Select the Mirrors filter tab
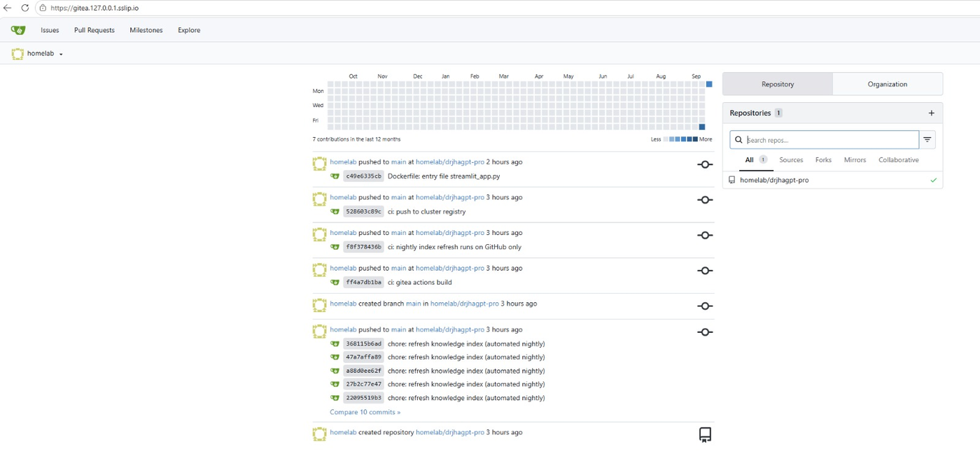Screen dimensions: 980x470 (855, 160)
